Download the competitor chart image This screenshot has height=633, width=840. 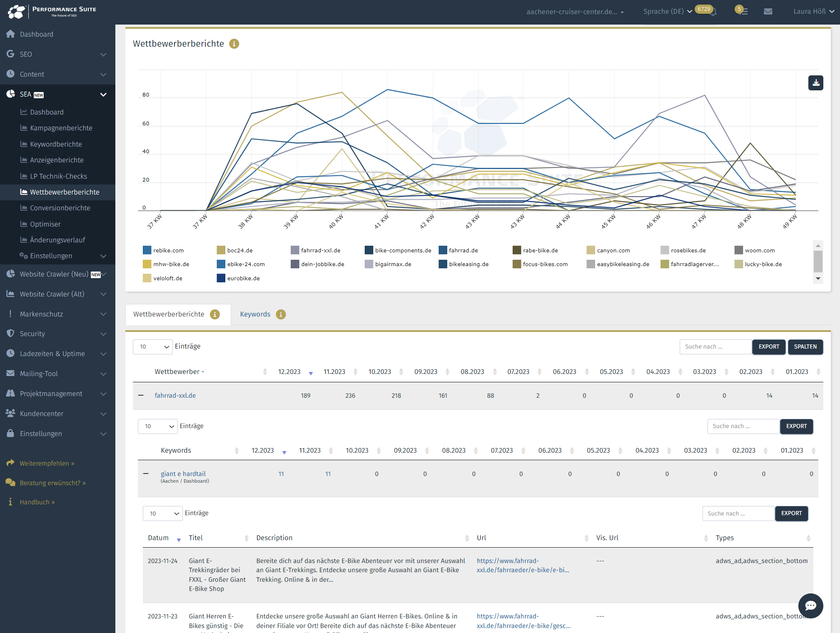[x=815, y=83]
